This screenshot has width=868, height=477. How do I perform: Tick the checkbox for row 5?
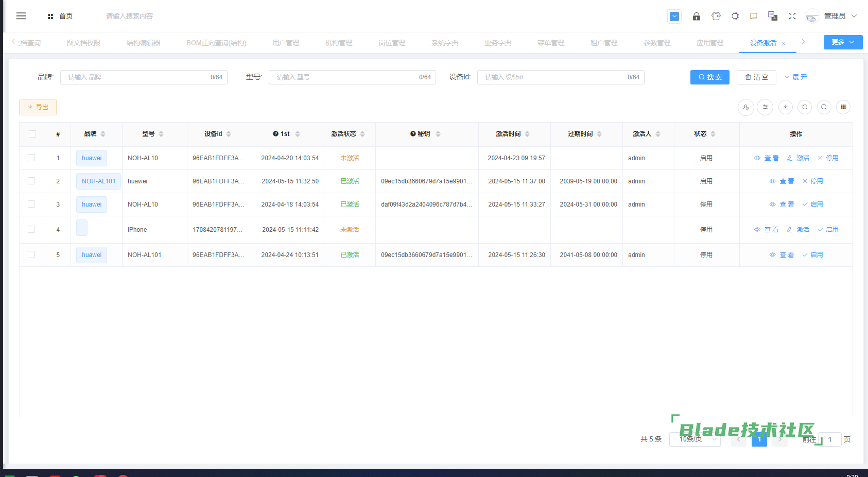click(31, 254)
